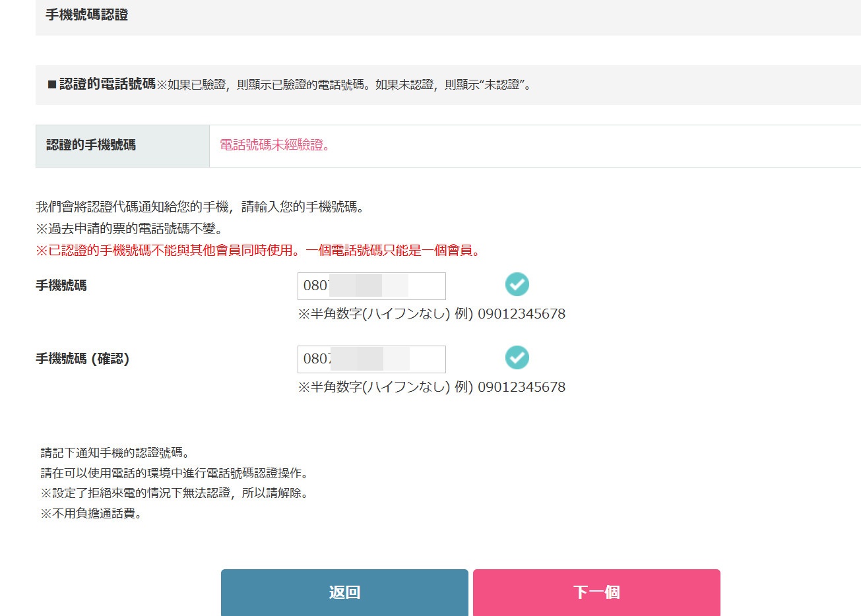This screenshot has width=861, height=616.
Task: Select the line 請在可以使用電話的環境中進行電話號碼認證操作。
Action: [x=175, y=473]
